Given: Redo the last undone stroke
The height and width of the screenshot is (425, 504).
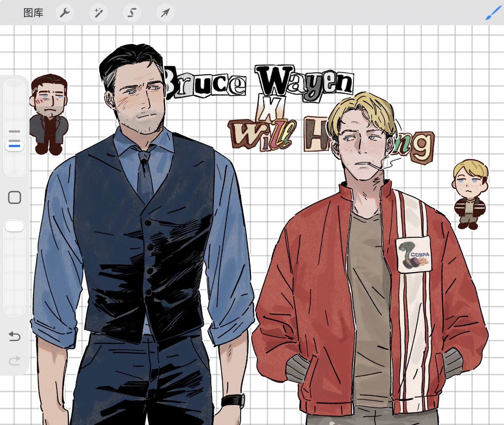Looking at the screenshot, I should [15, 360].
